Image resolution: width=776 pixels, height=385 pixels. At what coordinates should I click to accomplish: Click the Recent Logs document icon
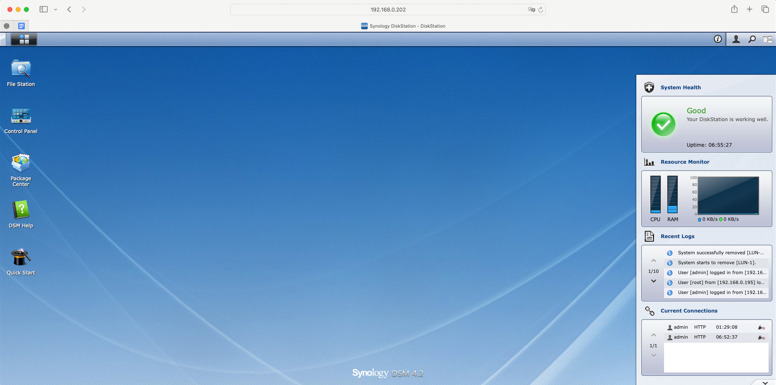(649, 236)
